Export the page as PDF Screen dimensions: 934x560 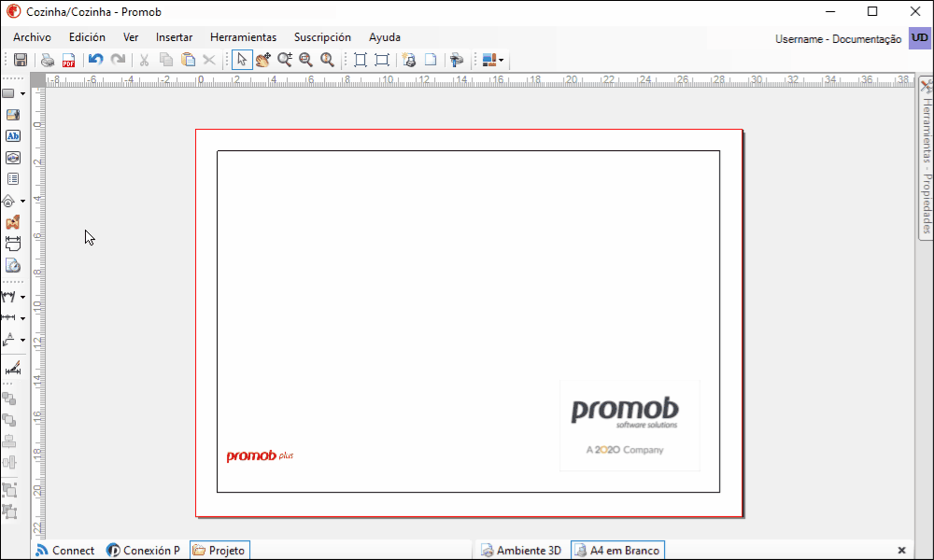tap(68, 60)
